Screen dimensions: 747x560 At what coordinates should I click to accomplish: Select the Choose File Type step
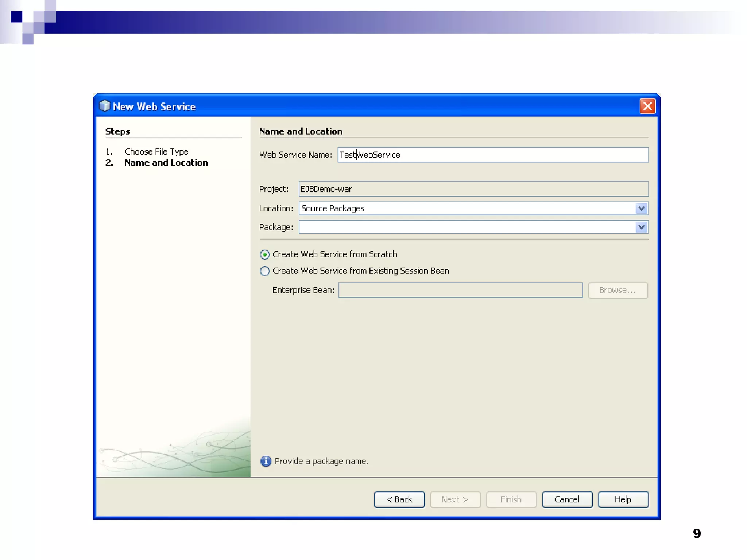(156, 151)
